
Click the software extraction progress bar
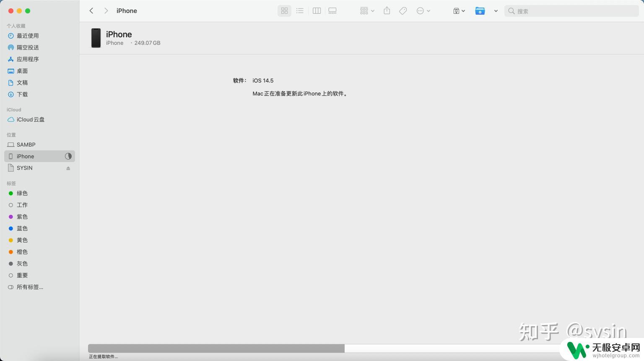324,348
